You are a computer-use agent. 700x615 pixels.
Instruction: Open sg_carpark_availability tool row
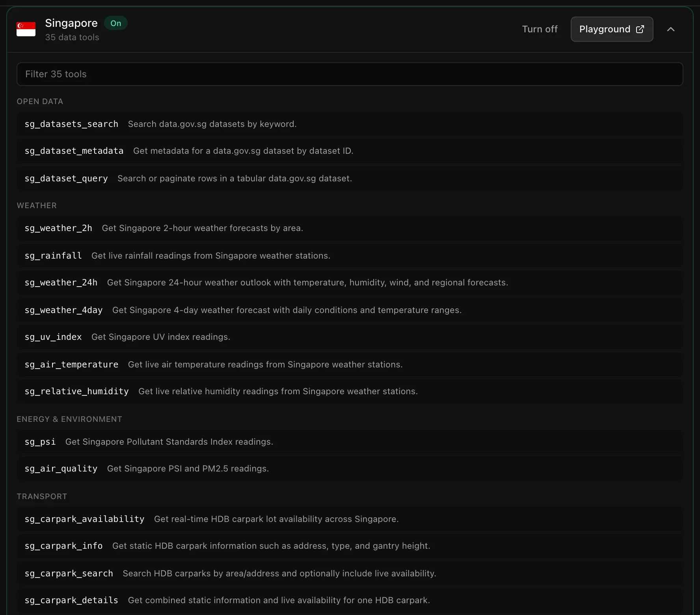click(x=350, y=519)
